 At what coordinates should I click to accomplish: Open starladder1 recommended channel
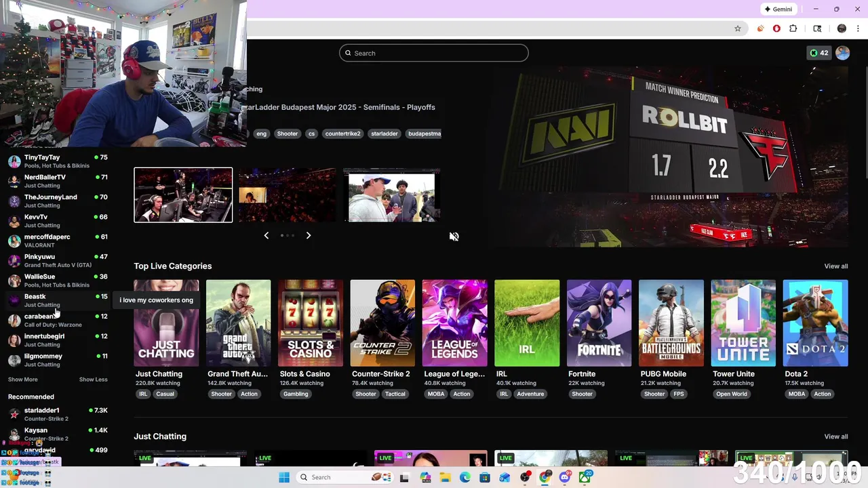(x=58, y=414)
